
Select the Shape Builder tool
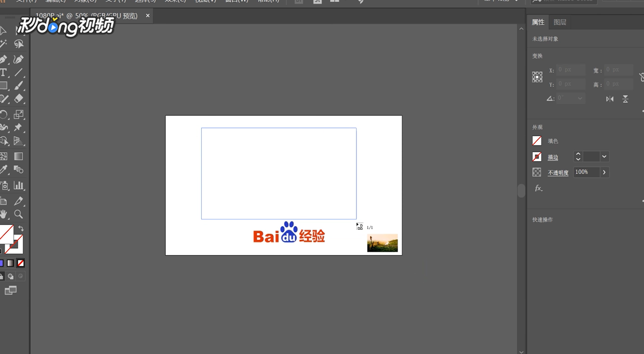[x=4, y=141]
